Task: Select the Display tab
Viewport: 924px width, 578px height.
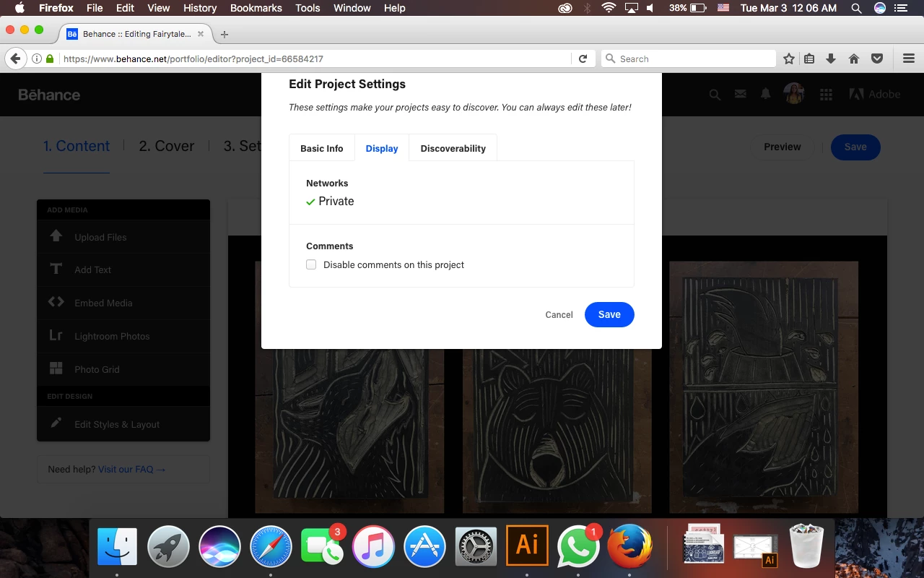Action: point(382,148)
